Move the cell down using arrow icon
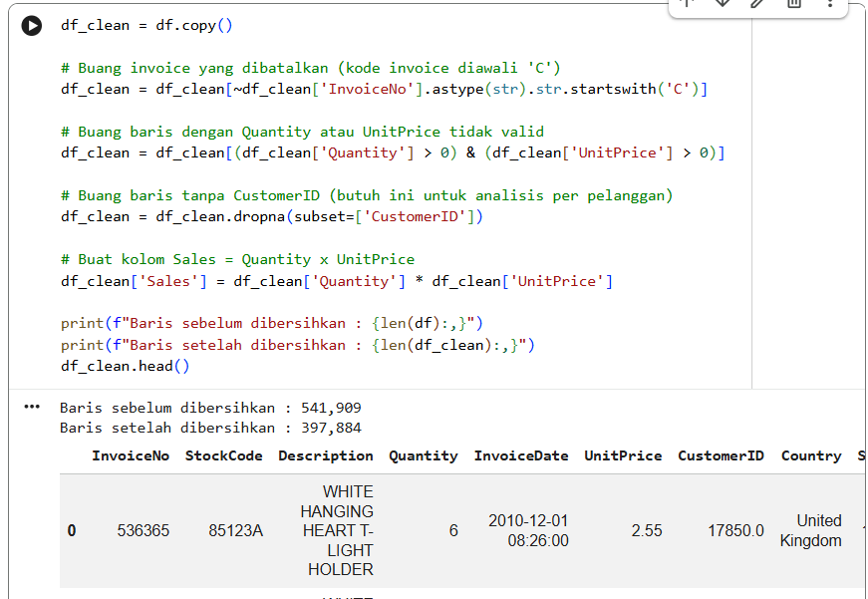This screenshot has height=599, width=868. pos(722,3)
